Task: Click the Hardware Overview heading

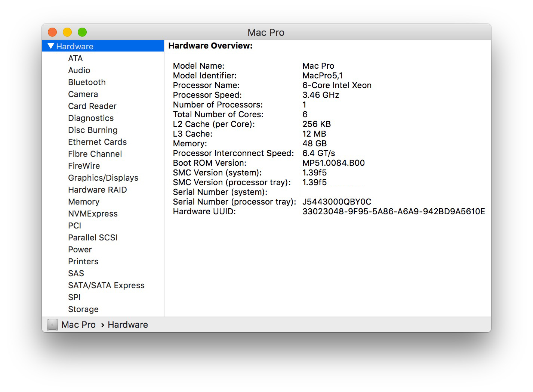Action: 210,46
